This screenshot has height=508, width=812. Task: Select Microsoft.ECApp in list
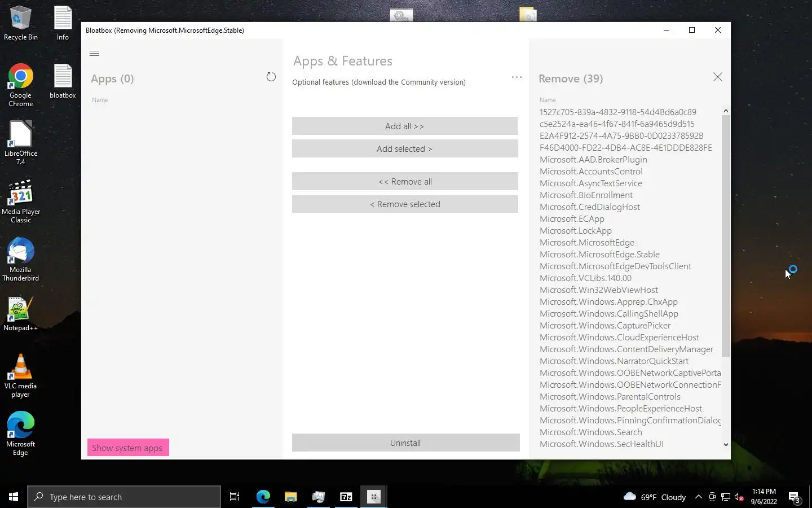click(x=572, y=218)
